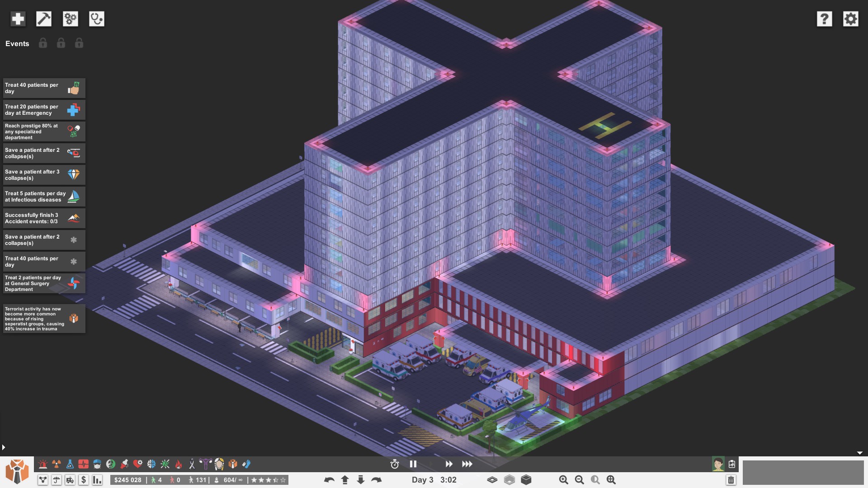Expand the left side panel arrow

pos(4,447)
